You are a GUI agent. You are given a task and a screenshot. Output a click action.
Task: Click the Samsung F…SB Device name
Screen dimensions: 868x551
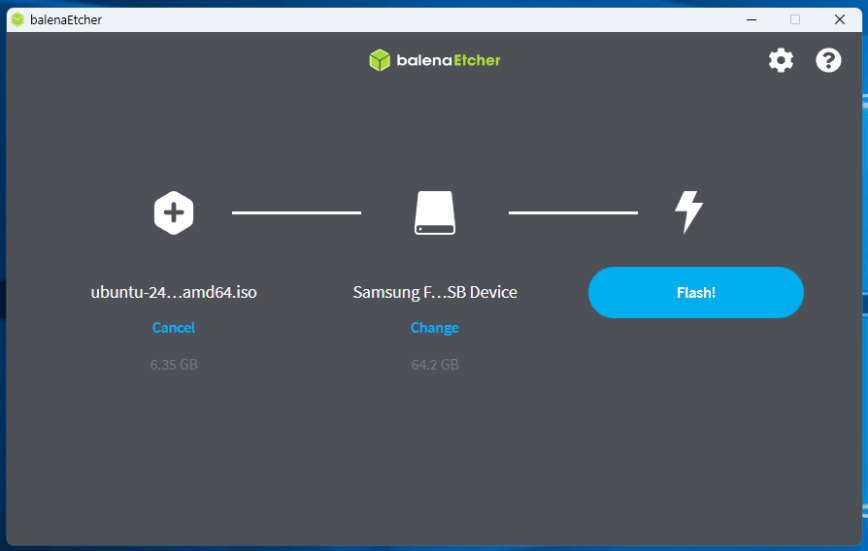point(435,293)
